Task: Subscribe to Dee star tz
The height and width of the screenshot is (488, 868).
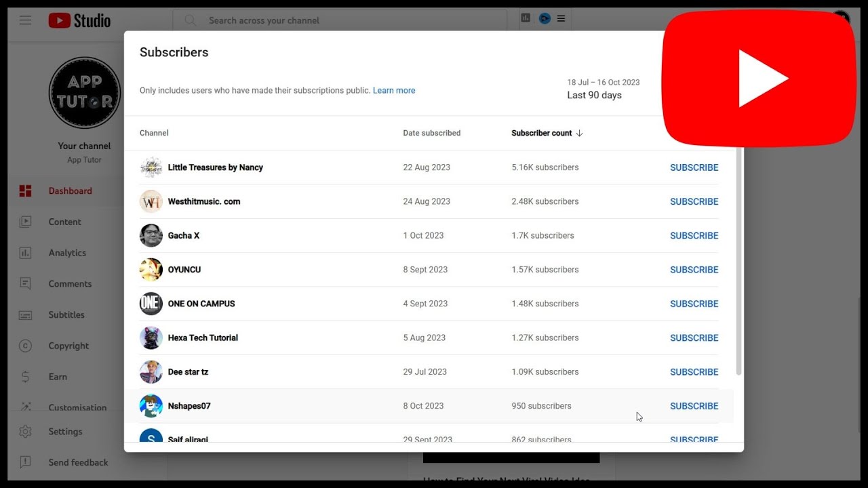Action: pyautogui.click(x=694, y=371)
